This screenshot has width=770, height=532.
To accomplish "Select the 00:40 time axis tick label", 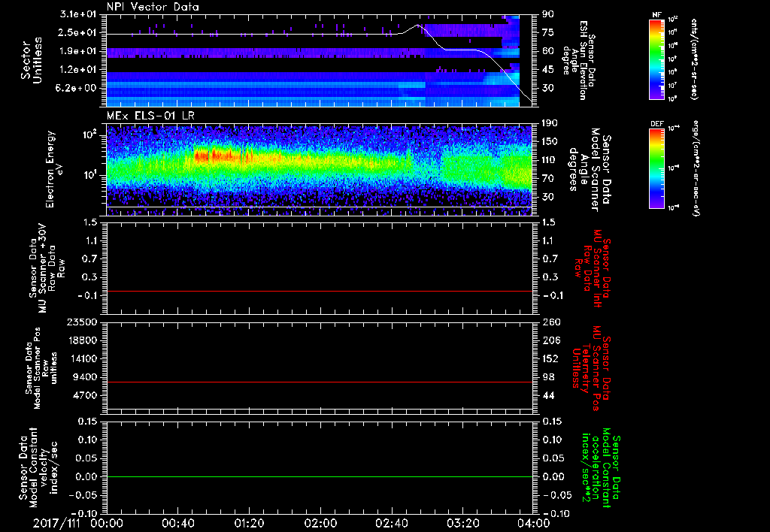I will click(177, 523).
